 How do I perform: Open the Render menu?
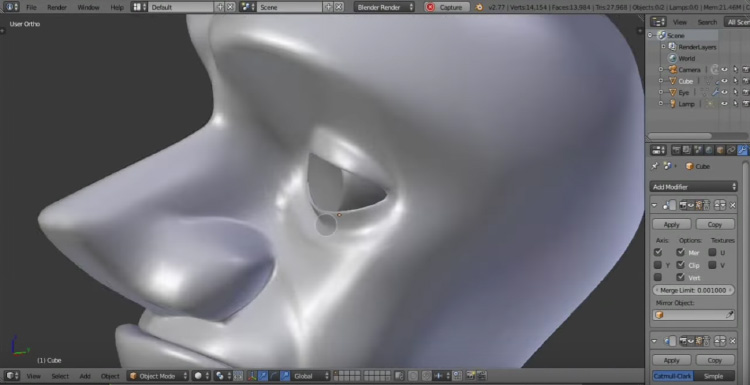coord(57,7)
